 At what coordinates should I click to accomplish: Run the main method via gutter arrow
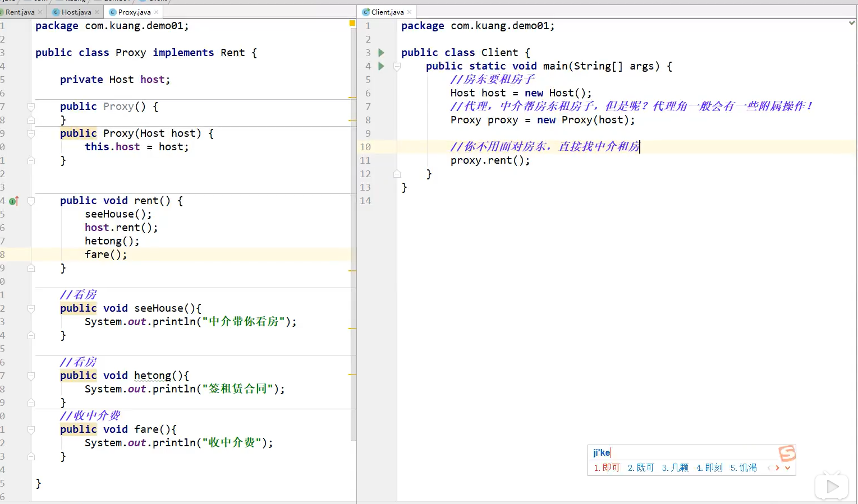coord(382,66)
